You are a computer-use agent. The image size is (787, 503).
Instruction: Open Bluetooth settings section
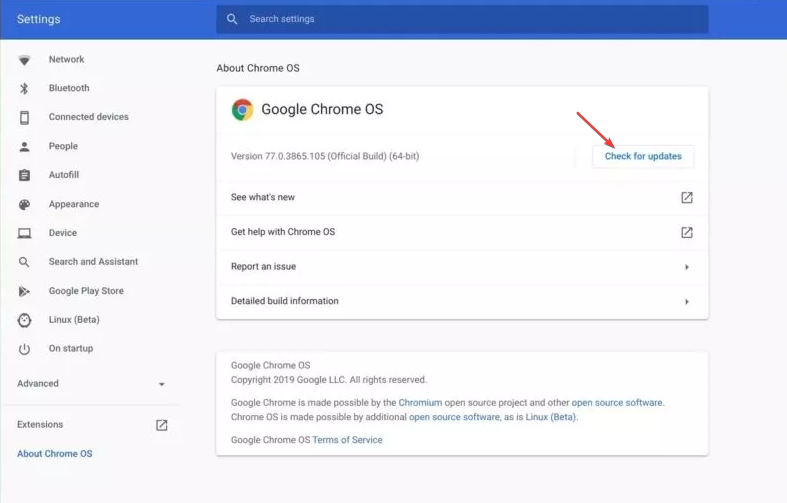click(69, 88)
